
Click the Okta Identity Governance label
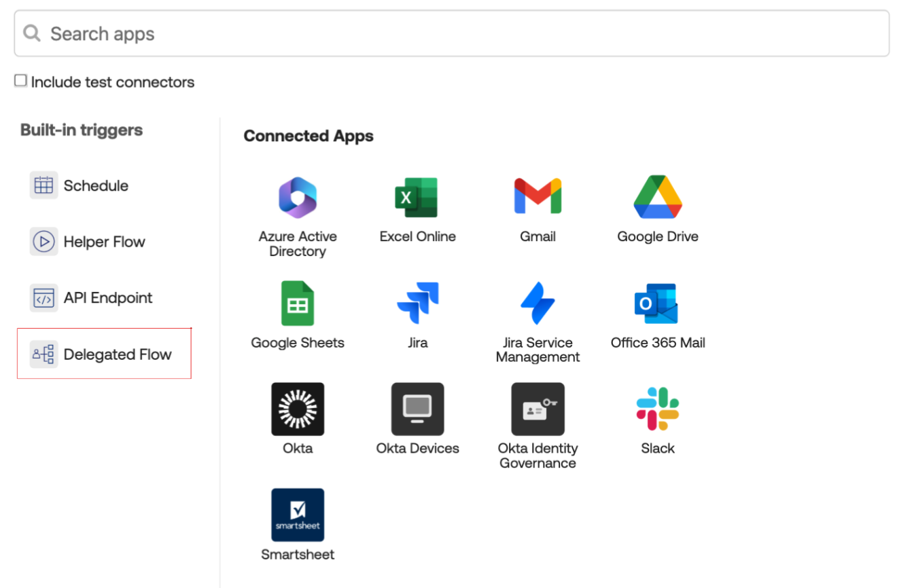(538, 456)
